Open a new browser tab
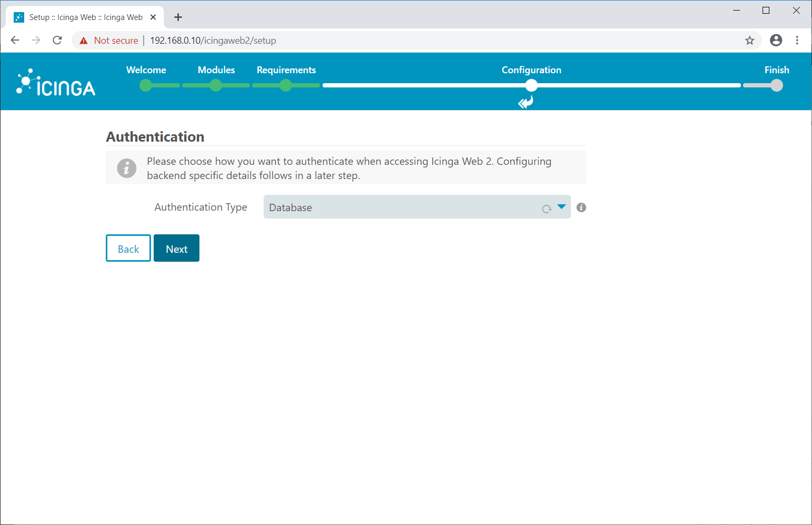This screenshot has height=525, width=812. point(178,17)
